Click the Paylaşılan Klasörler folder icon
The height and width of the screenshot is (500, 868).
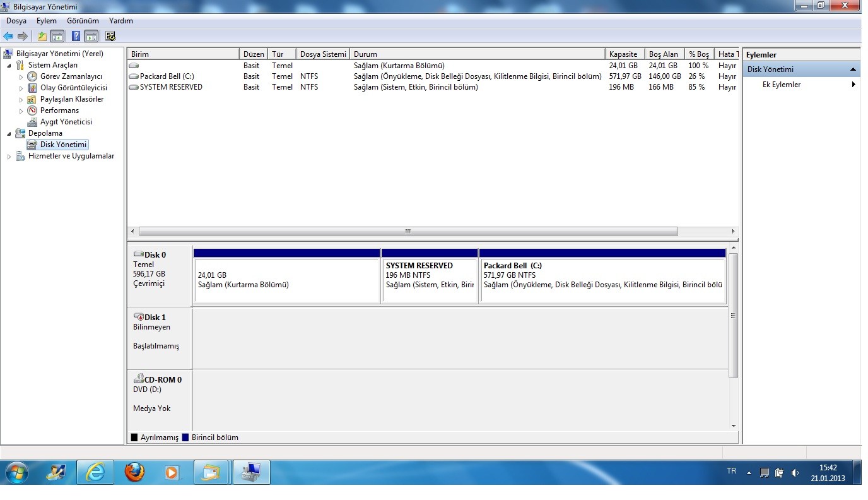coord(33,99)
